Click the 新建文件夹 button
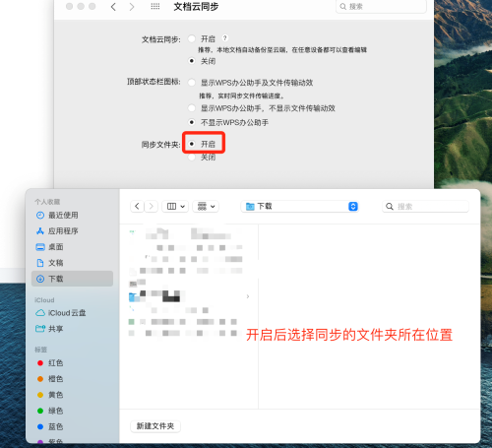 click(155, 426)
